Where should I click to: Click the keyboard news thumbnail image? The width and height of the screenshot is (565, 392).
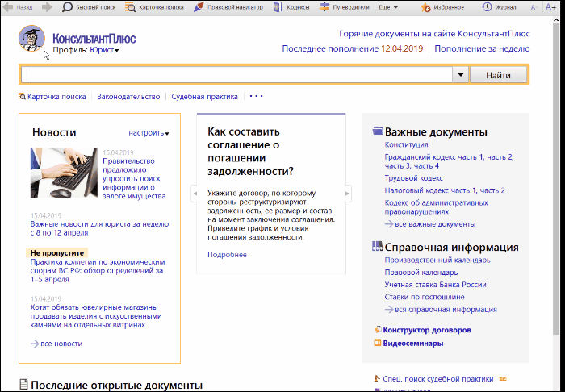coord(64,173)
